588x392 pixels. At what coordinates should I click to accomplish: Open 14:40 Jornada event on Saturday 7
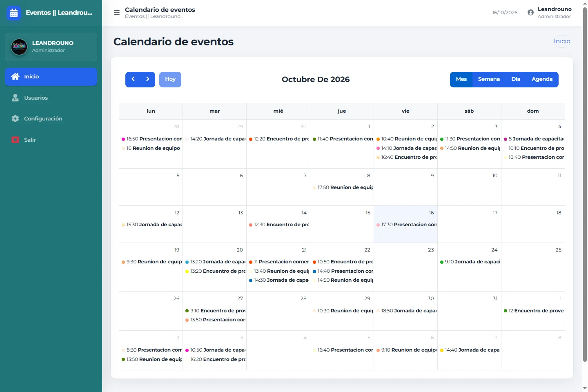pos(470,350)
